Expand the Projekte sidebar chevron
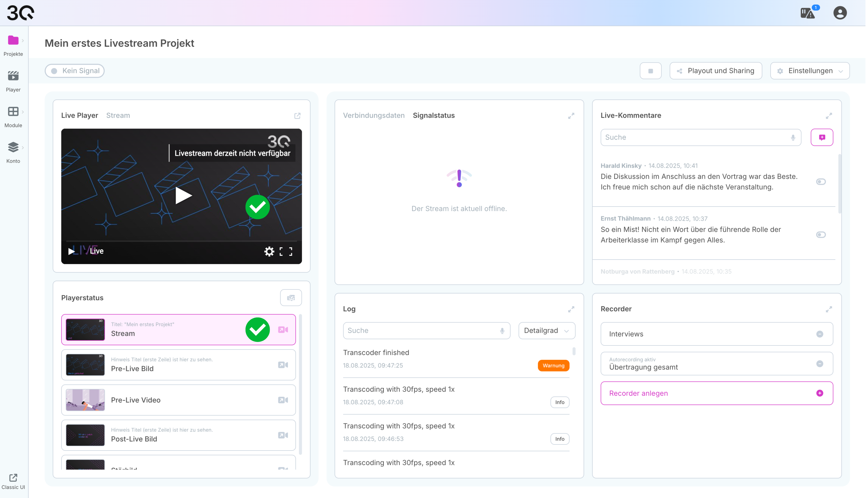868x498 pixels. coord(23,41)
